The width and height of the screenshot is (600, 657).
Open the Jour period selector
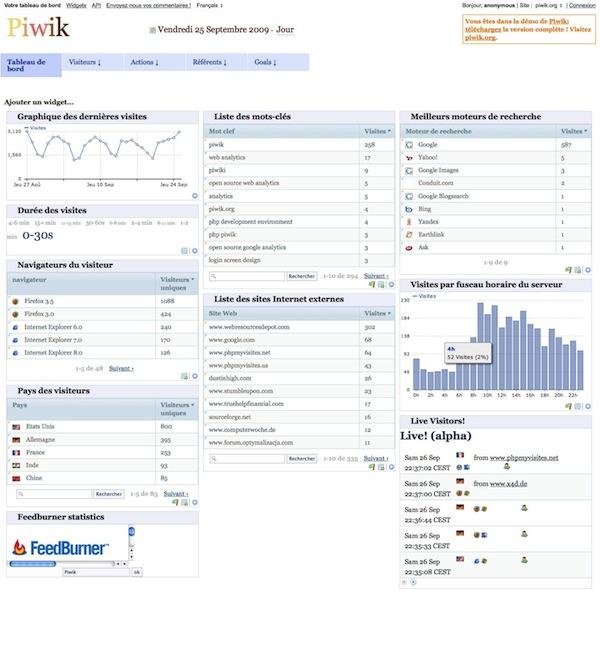click(285, 30)
